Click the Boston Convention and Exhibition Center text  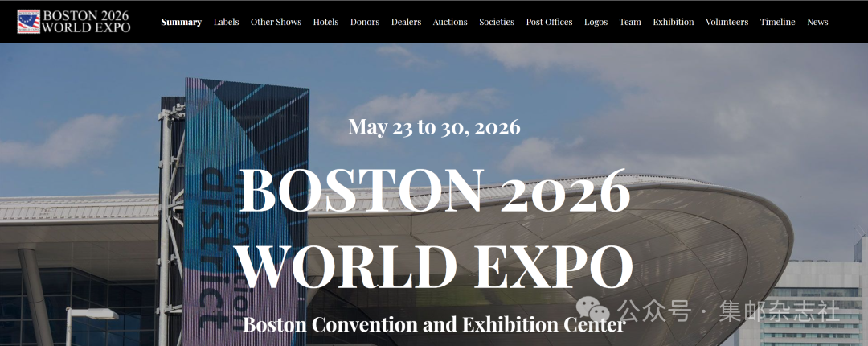point(434,323)
